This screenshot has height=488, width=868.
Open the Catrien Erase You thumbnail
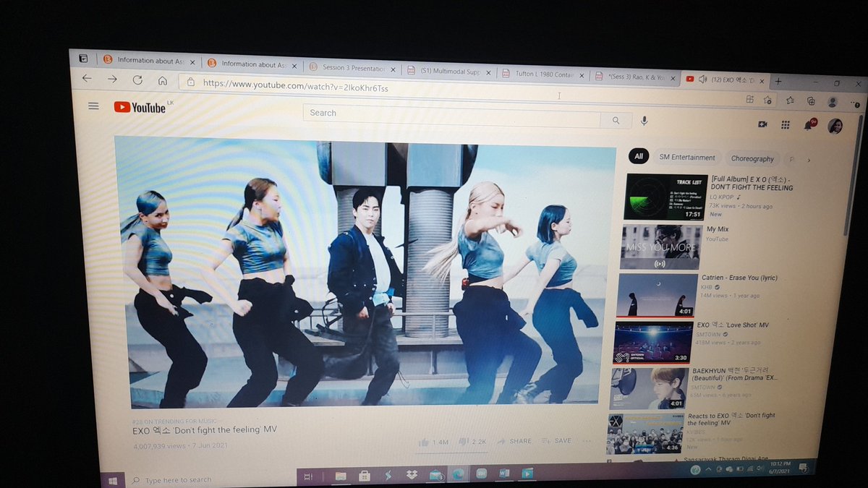[x=657, y=295]
